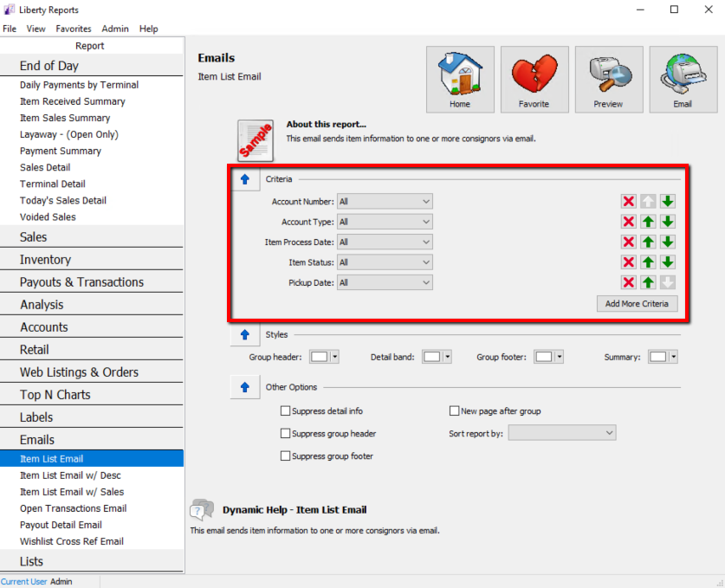The width and height of the screenshot is (725, 588).
Task: Open the Admin menu
Action: tap(115, 29)
